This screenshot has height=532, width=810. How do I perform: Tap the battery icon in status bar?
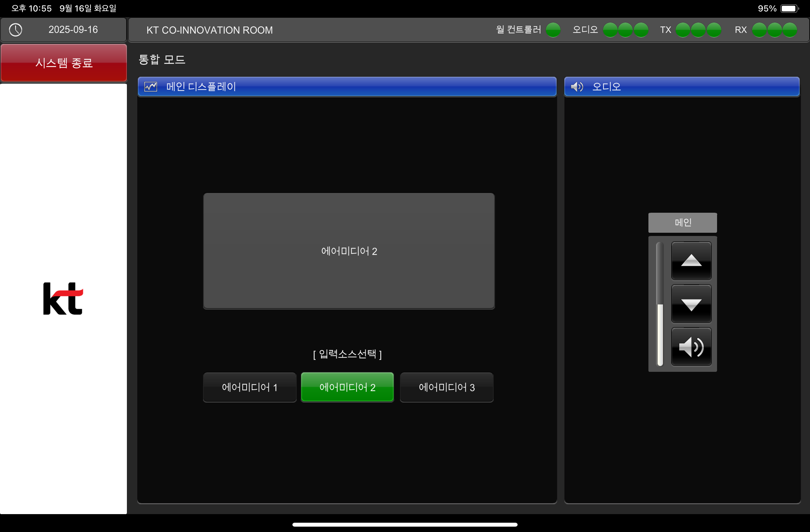pos(790,9)
